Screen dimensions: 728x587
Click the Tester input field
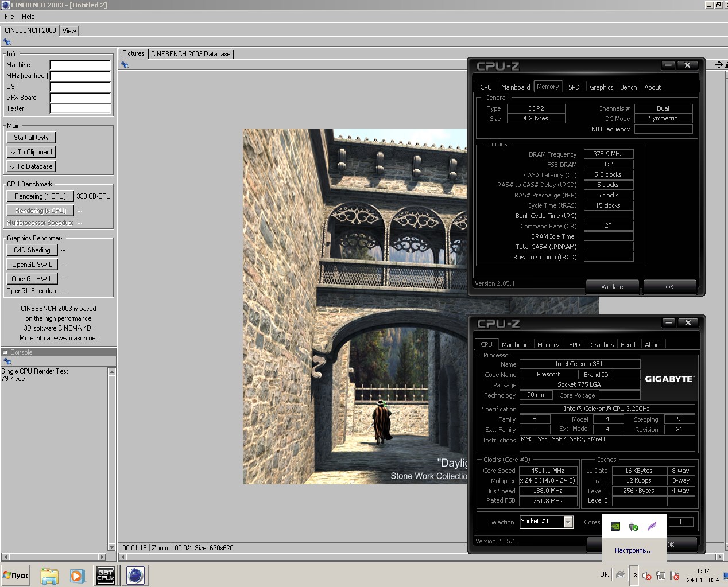[x=80, y=108]
